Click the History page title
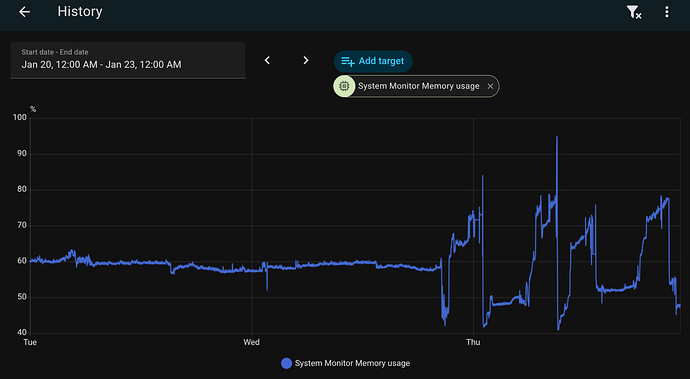 click(80, 11)
